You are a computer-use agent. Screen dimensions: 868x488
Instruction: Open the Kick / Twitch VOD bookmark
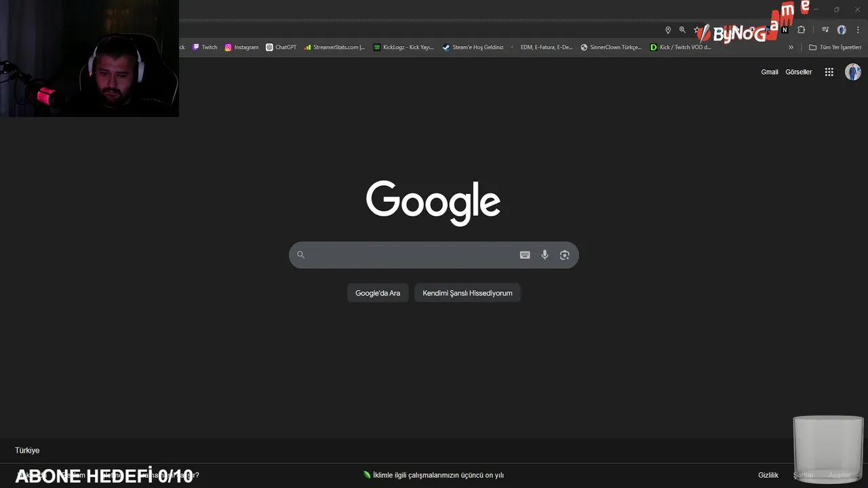pos(680,47)
